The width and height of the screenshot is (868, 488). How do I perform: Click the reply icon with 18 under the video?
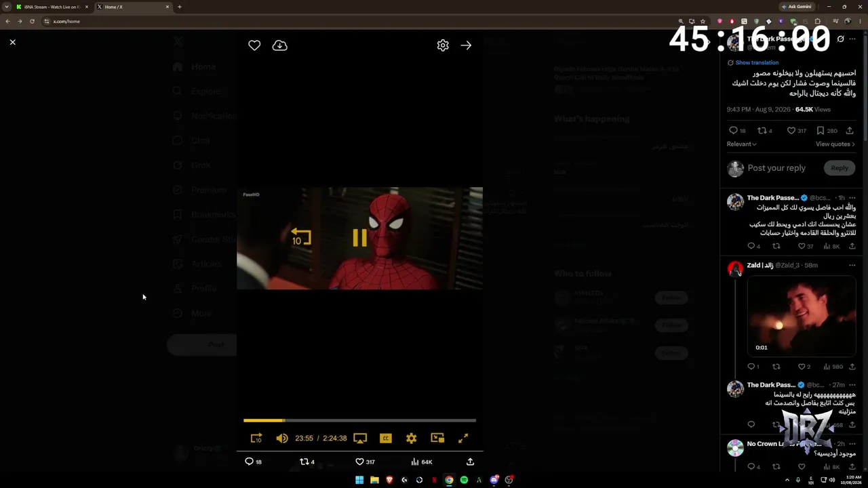coord(249,462)
